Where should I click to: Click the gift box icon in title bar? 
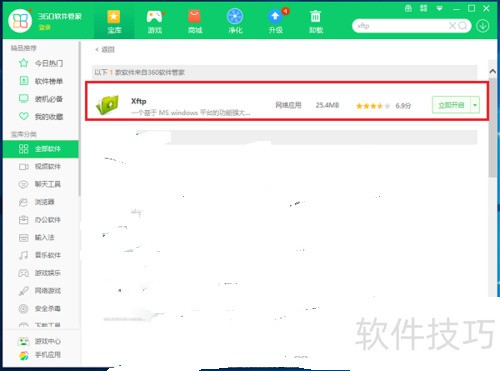[x=408, y=8]
